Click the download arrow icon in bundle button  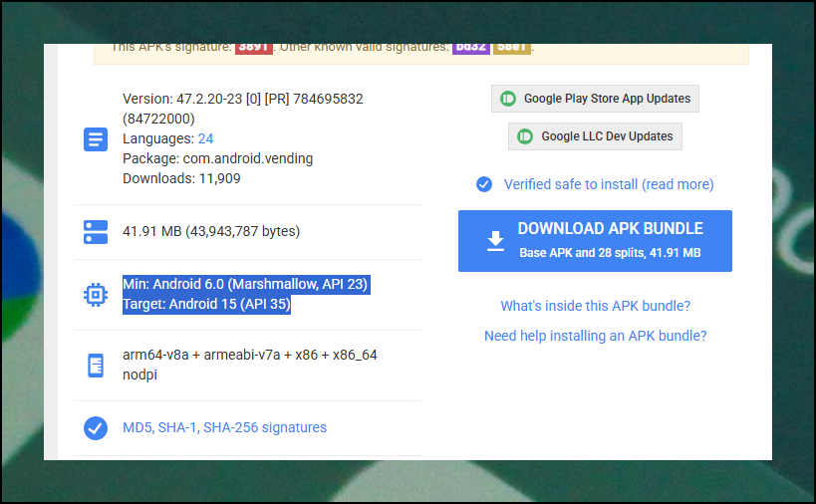point(495,241)
